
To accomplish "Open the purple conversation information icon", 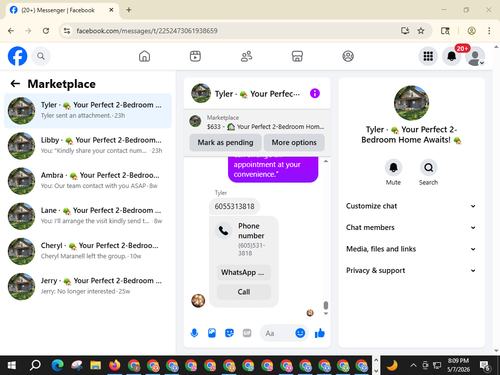I will pos(315,93).
